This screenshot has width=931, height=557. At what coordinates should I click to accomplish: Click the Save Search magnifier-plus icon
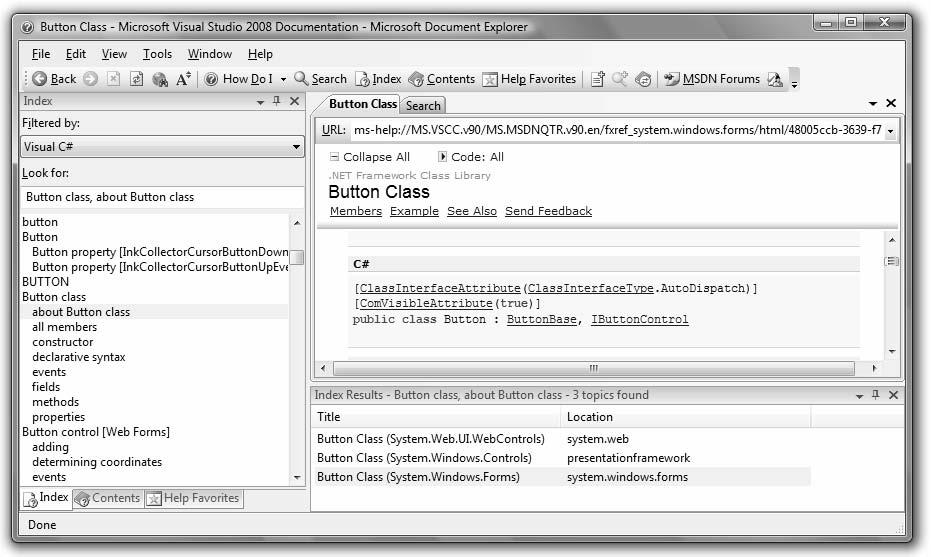coord(620,79)
